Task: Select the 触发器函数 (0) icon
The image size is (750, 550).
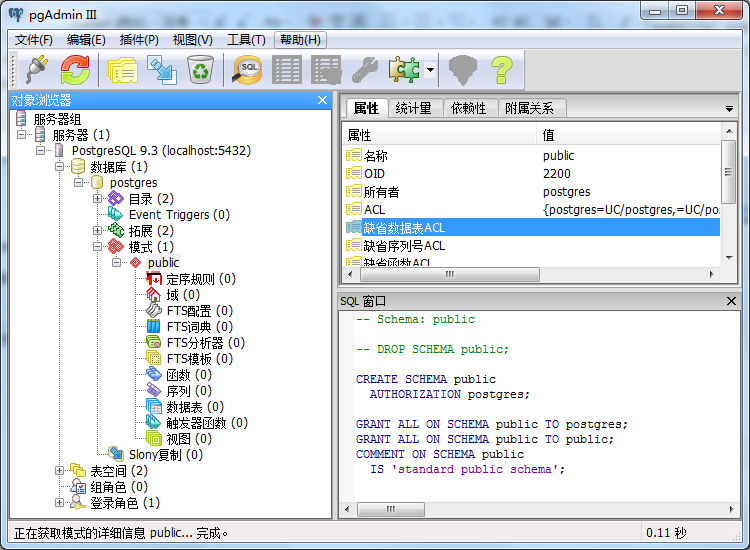Action: [154, 422]
